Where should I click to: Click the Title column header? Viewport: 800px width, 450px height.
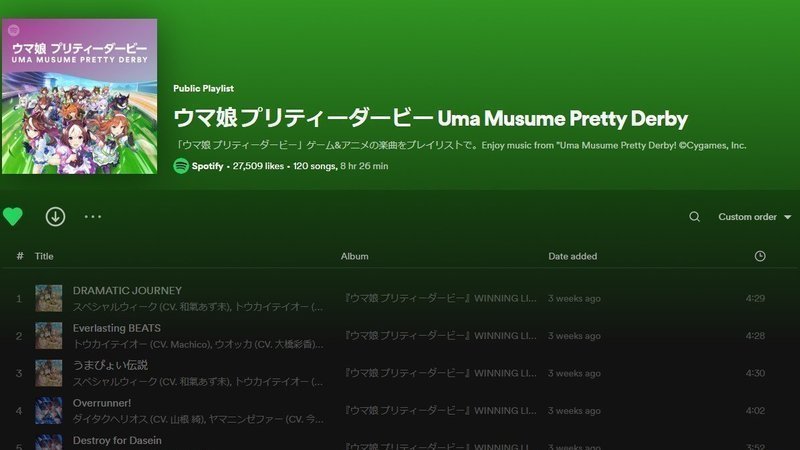(x=44, y=256)
